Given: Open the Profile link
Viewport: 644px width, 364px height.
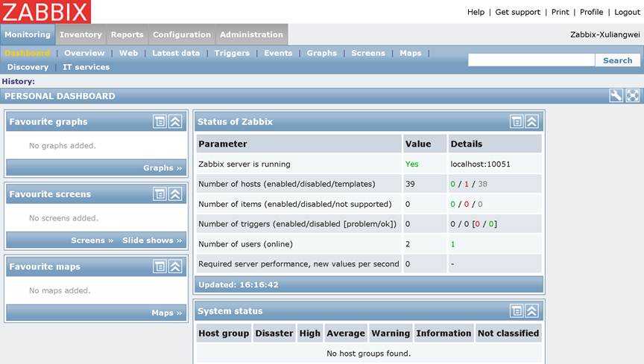Looking at the screenshot, I should tap(591, 12).
